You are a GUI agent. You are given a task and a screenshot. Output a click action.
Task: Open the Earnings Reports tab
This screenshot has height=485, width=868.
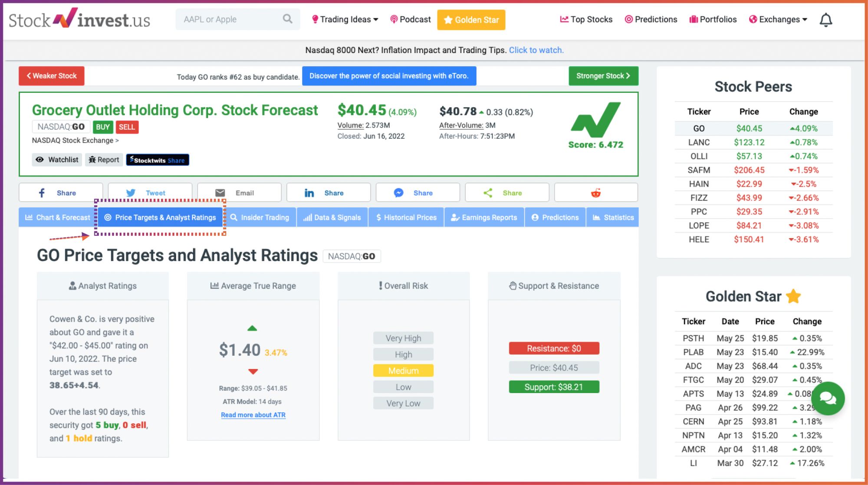[x=484, y=217]
